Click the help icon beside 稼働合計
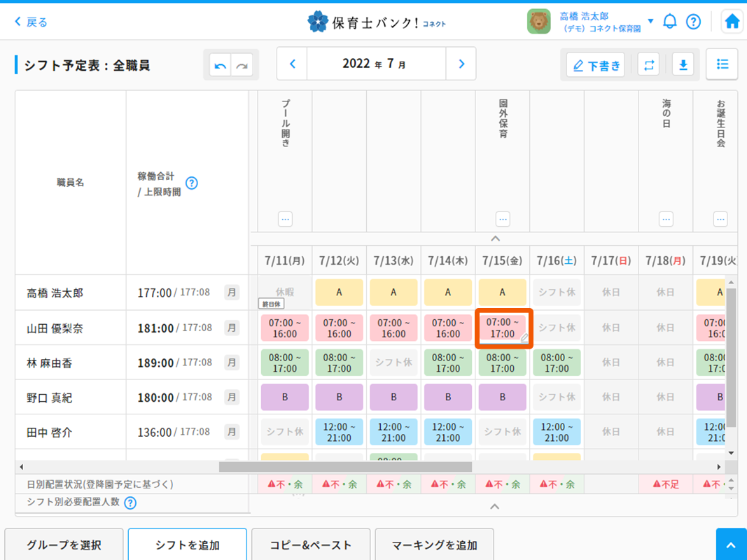 pos(191,183)
